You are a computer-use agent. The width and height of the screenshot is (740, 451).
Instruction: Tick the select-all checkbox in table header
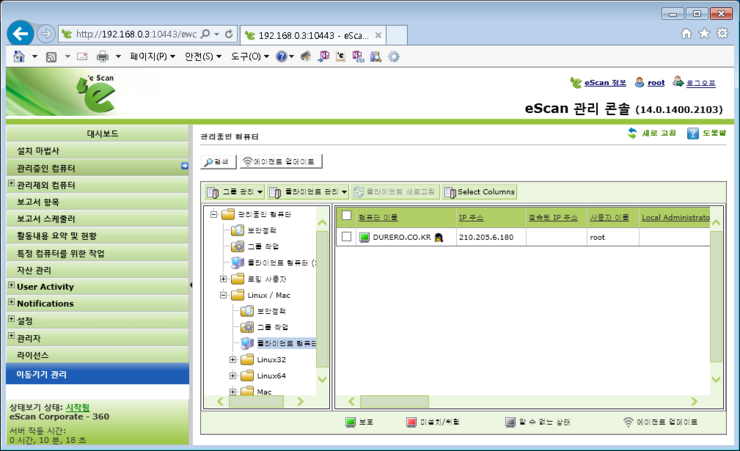pos(346,216)
